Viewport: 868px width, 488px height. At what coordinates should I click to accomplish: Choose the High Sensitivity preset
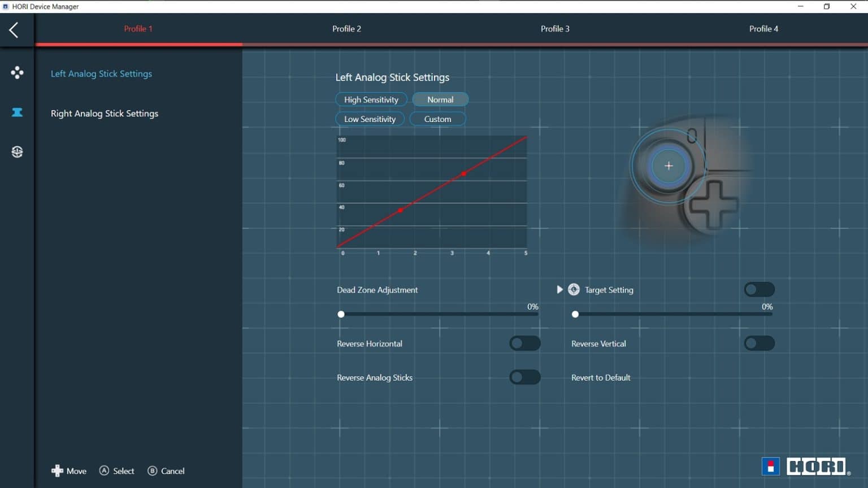(x=371, y=99)
